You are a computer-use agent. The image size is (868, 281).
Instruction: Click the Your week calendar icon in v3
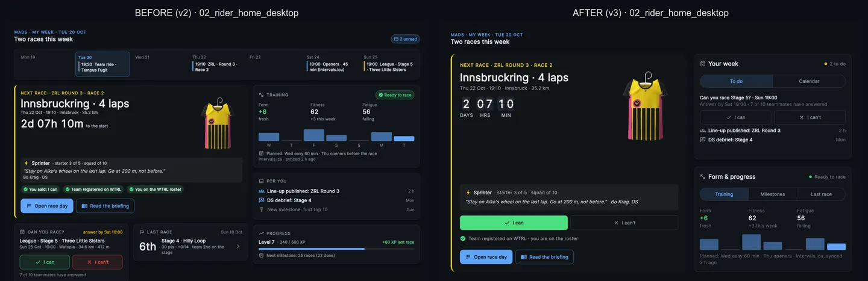click(703, 64)
